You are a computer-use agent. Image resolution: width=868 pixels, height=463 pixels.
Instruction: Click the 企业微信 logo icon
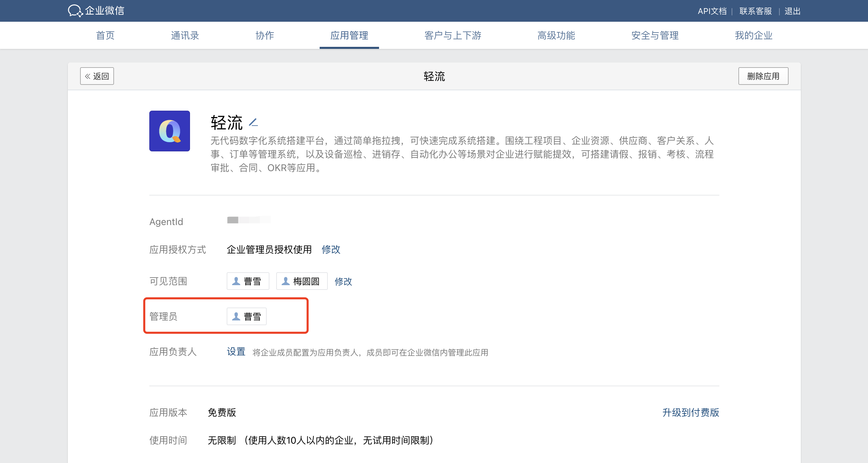click(x=75, y=11)
